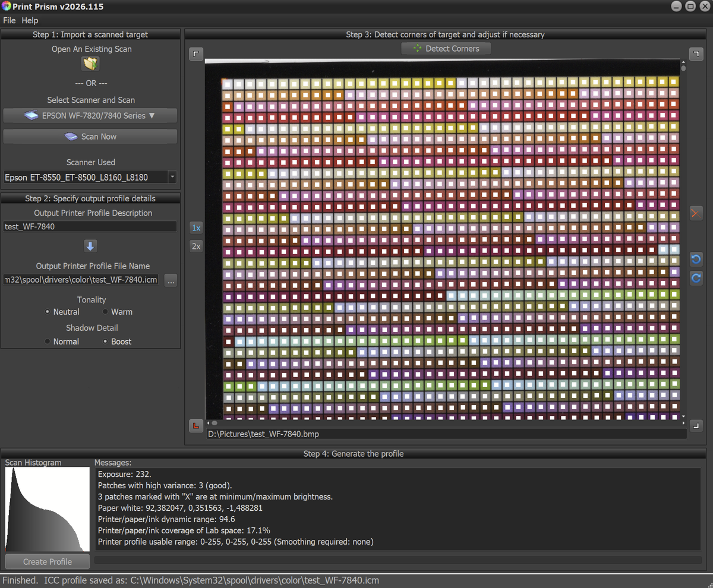This screenshot has height=588, width=713.
Task: Choose Normal shadow detail
Action: 48,342
